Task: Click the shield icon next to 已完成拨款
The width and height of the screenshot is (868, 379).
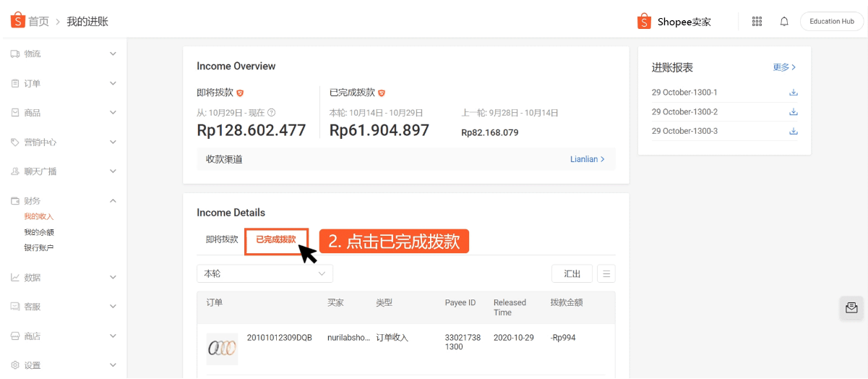Action: (382, 93)
